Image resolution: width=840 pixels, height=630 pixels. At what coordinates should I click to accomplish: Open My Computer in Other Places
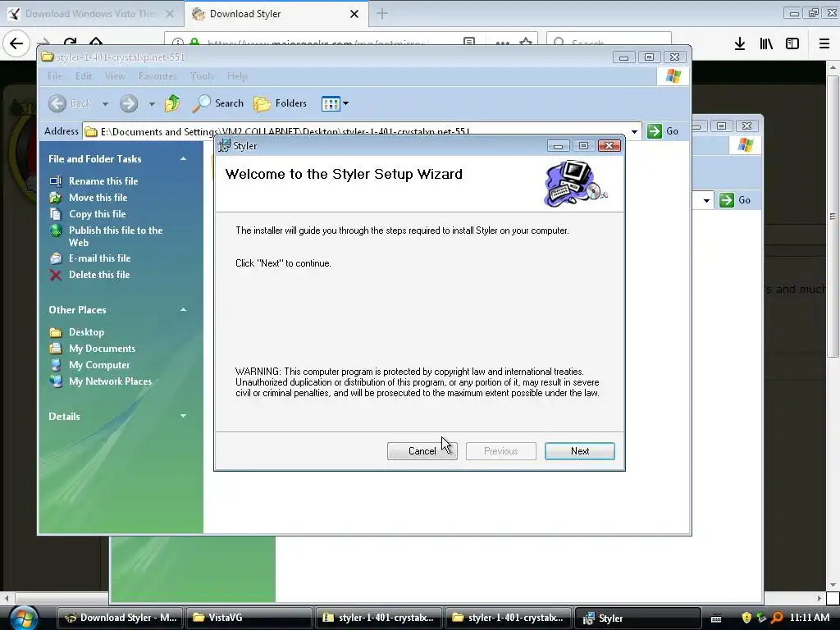click(x=99, y=365)
